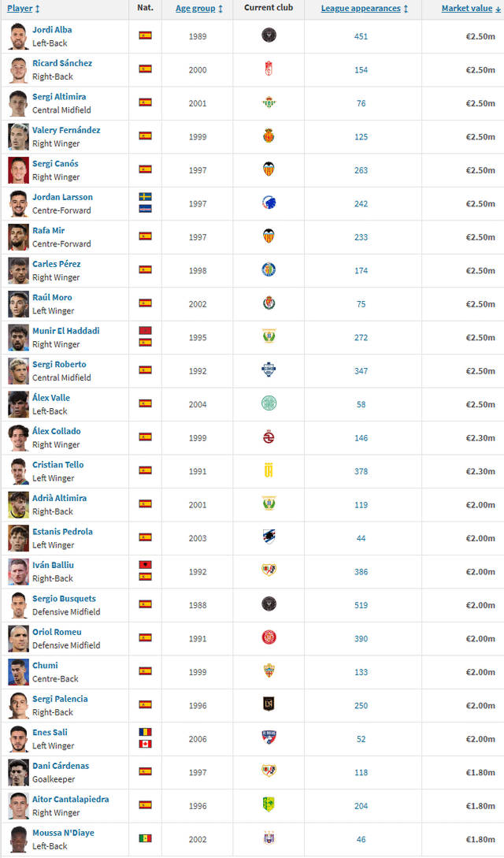Click the club crest in Estanis Pedrola's row

pyautogui.click(x=269, y=538)
